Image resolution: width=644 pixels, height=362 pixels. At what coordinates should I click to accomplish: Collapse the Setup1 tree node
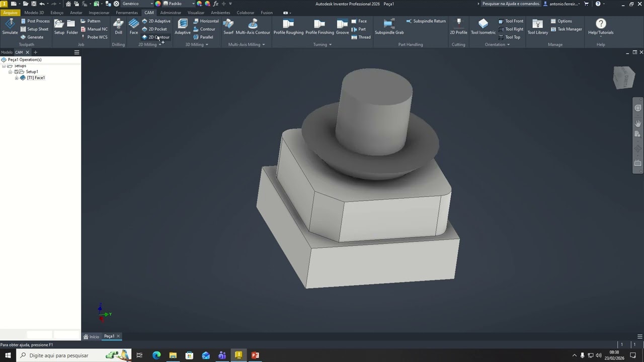(x=10, y=72)
